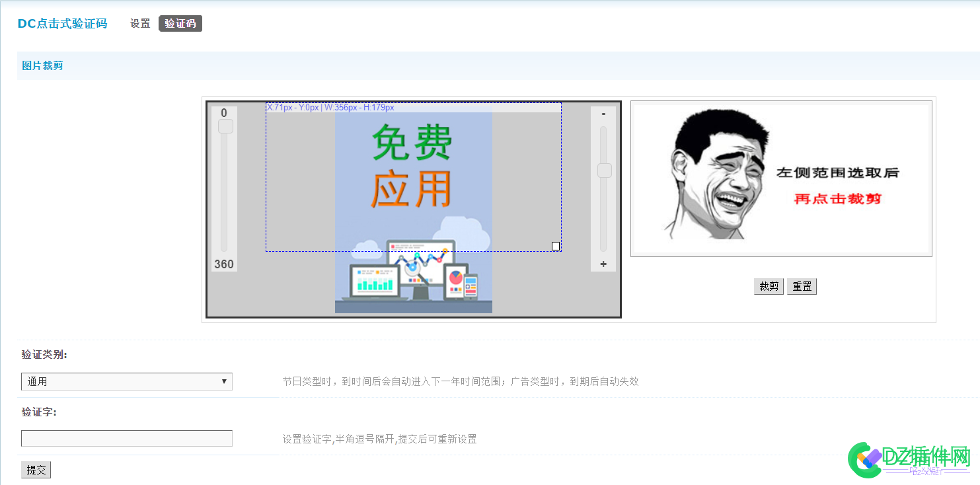Click the 节日类型时 hint text
980x485 pixels.
pyautogui.click(x=461, y=381)
